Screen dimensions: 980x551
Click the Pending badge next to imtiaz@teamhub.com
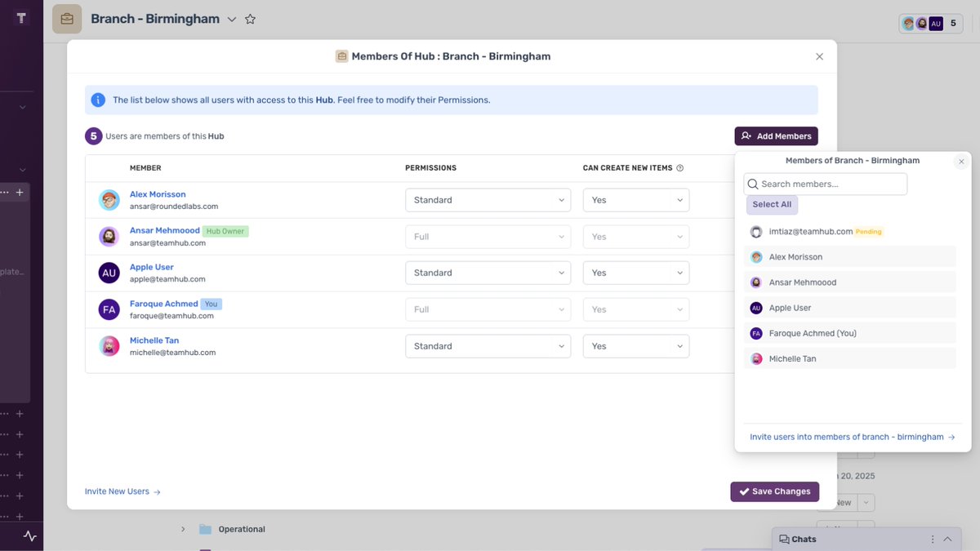(869, 232)
